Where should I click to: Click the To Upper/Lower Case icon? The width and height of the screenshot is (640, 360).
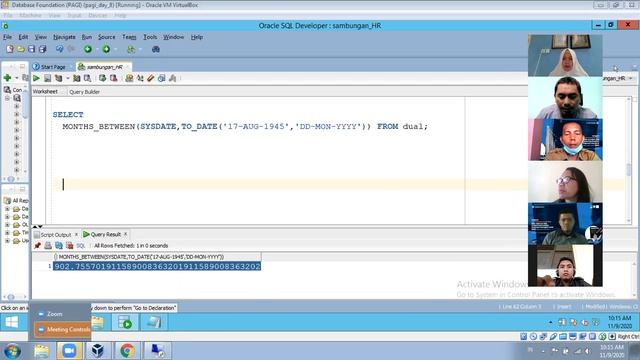click(x=140, y=78)
